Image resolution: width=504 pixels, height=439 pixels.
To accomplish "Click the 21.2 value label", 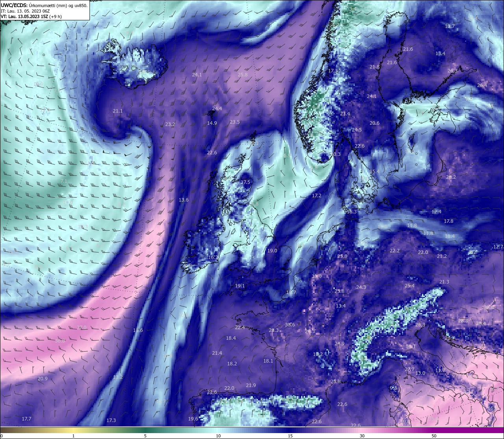I will coord(442,256).
